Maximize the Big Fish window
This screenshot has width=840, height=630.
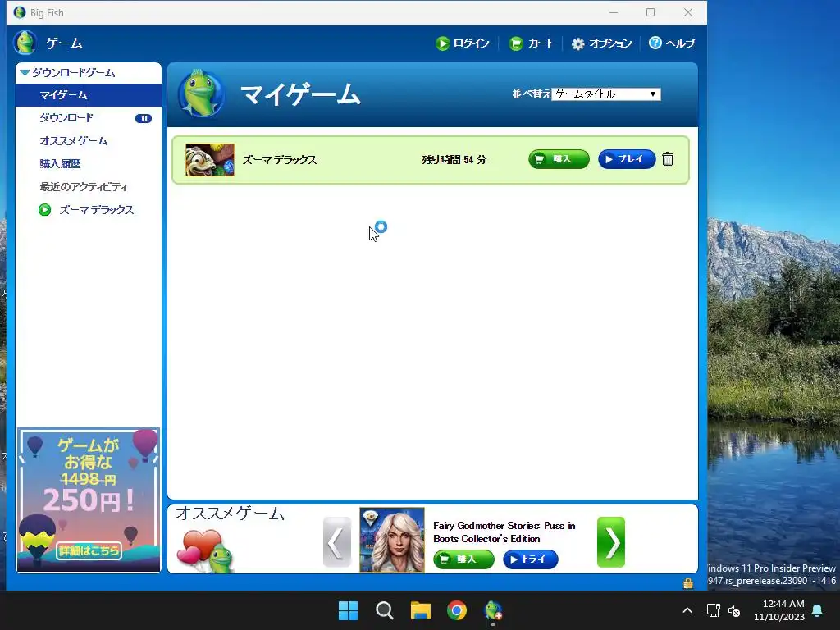click(x=651, y=12)
